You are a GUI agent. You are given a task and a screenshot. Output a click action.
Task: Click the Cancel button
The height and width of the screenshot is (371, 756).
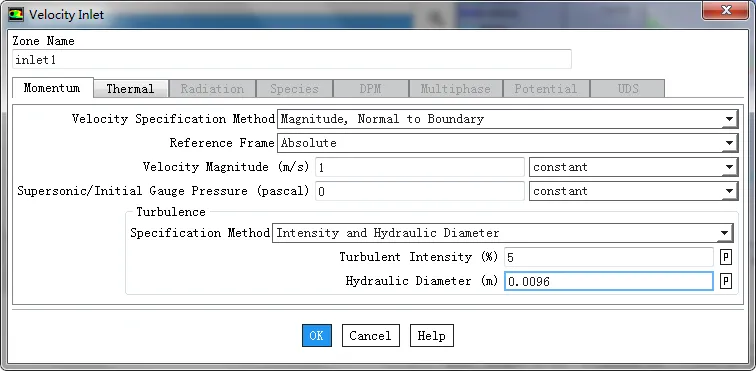pyautogui.click(x=371, y=335)
